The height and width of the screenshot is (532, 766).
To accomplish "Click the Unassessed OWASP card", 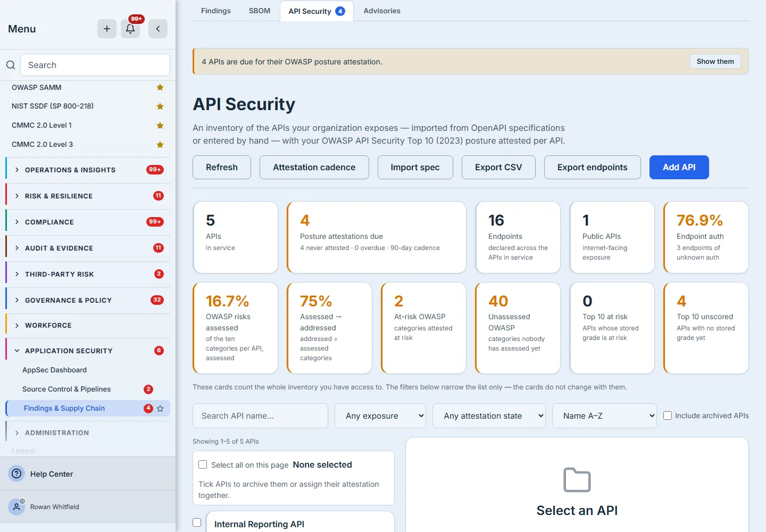I will click(x=518, y=328).
